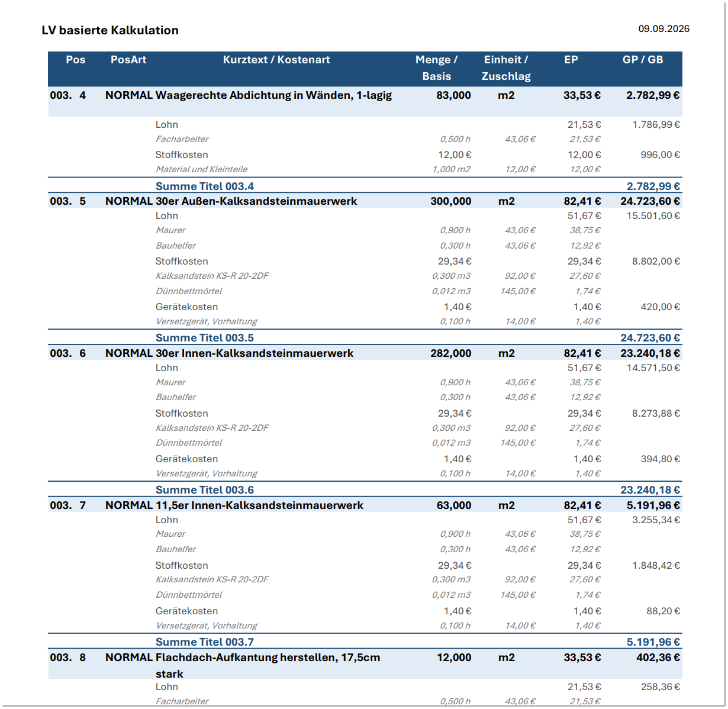Click the Gerätekosten total 88,20 €

pyautogui.click(x=663, y=611)
